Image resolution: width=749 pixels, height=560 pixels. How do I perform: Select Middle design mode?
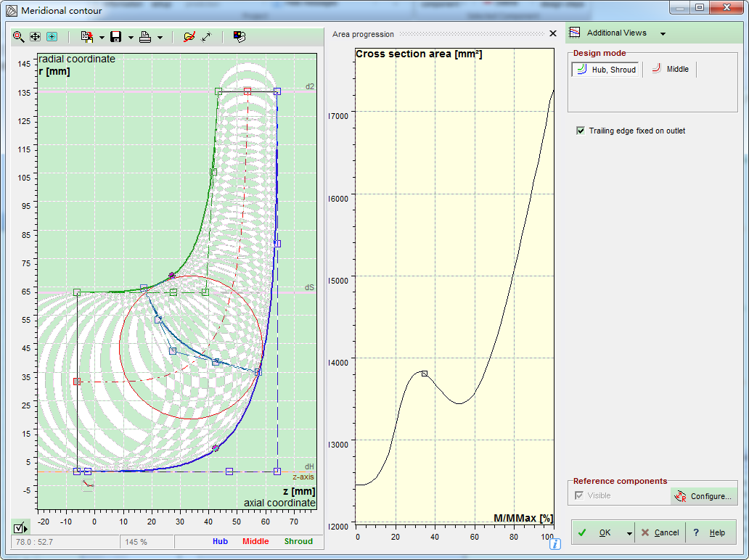pyautogui.click(x=669, y=69)
